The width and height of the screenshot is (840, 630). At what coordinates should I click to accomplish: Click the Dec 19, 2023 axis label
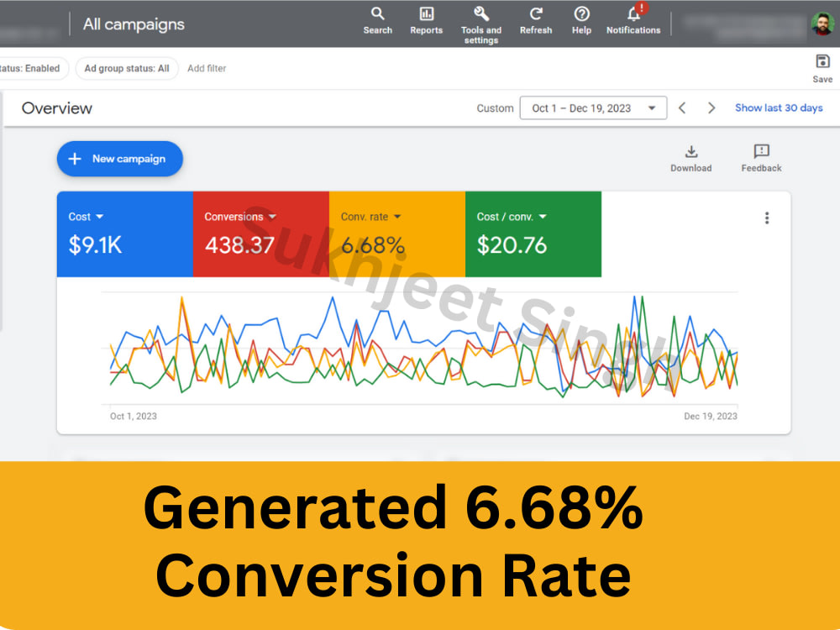711,417
